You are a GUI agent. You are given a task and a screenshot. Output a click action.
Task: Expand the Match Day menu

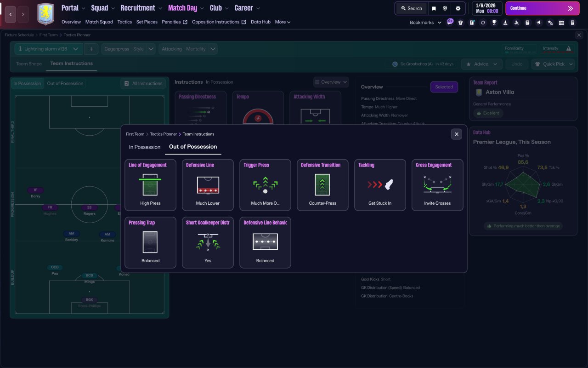(x=186, y=8)
